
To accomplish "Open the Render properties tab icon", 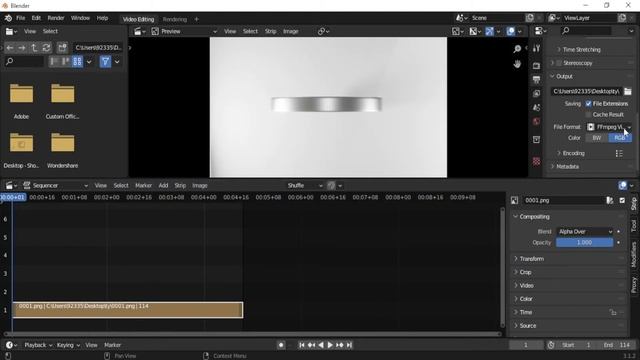I will point(536,66).
